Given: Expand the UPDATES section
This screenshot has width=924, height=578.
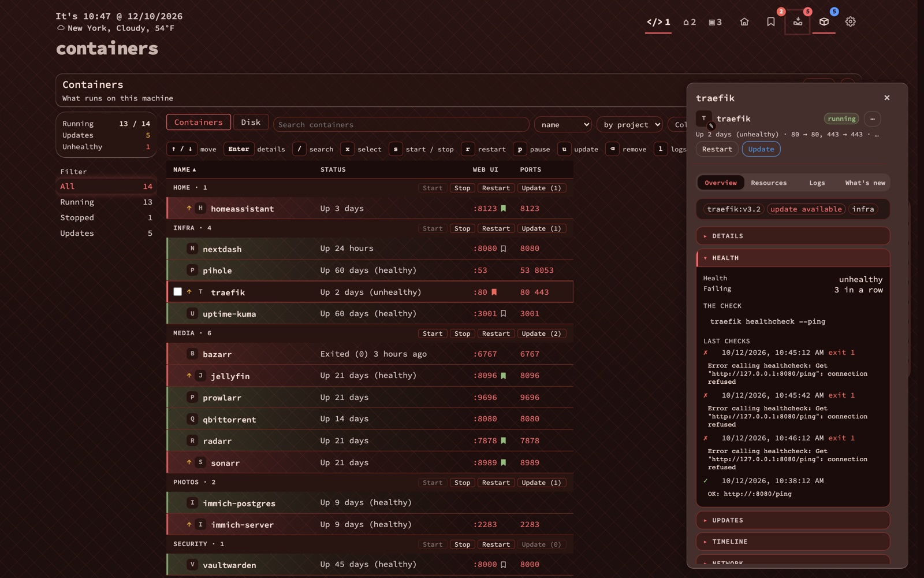Looking at the screenshot, I should pos(793,520).
